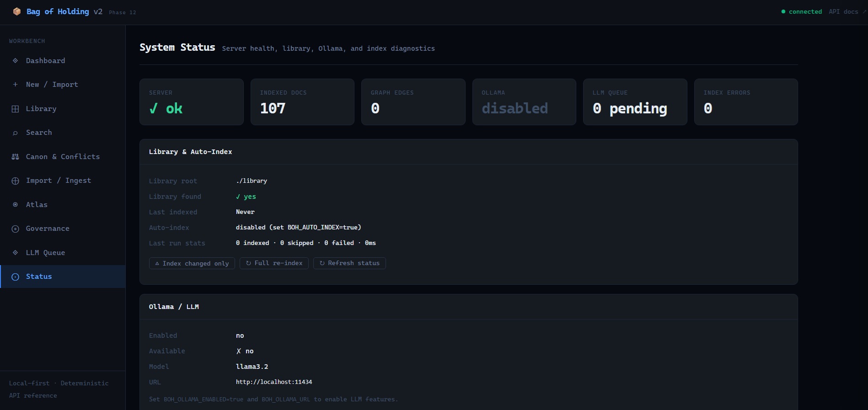Click Index changed only button
The width and height of the screenshot is (868, 410).
192,263
